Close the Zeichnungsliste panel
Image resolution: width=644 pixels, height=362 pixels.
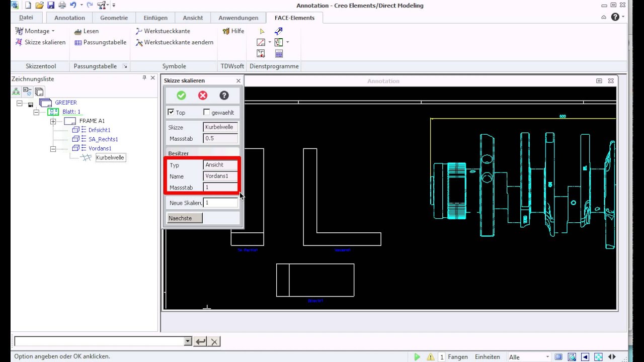click(x=152, y=78)
